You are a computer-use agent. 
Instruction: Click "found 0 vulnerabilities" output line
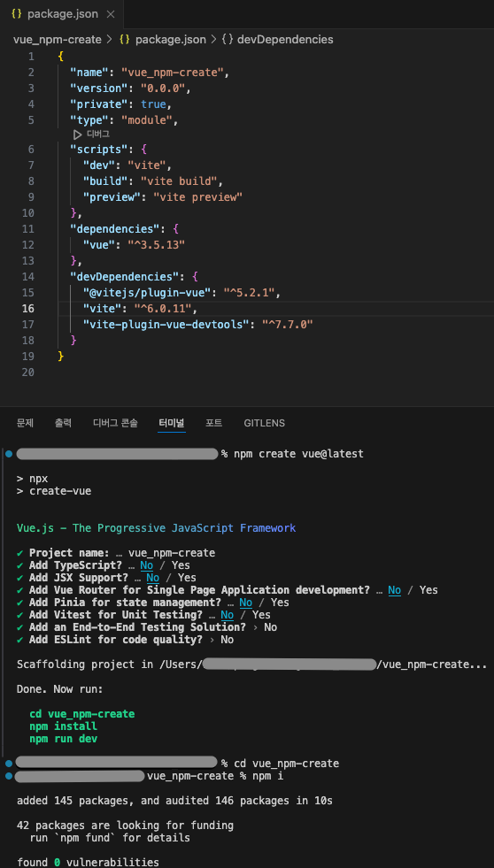tap(88, 863)
